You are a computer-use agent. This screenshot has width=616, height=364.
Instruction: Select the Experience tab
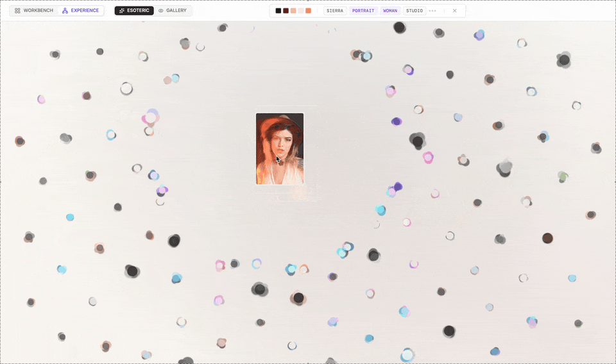point(81,11)
